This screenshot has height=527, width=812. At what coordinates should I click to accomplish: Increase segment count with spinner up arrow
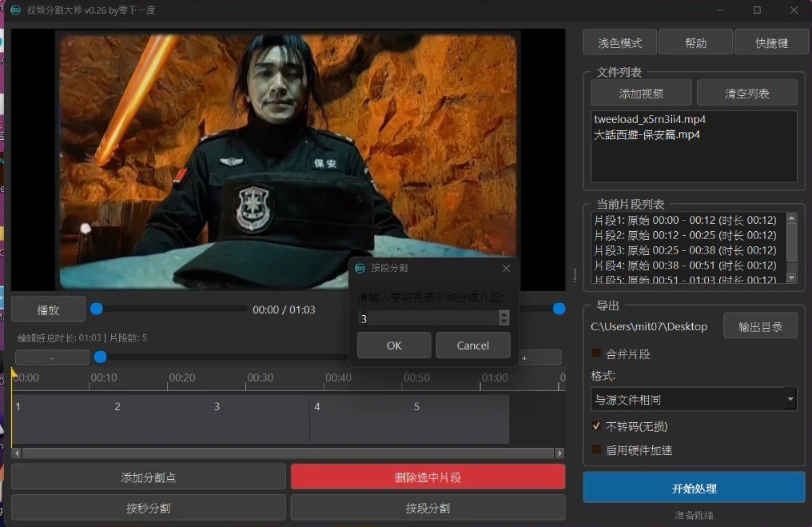point(504,314)
